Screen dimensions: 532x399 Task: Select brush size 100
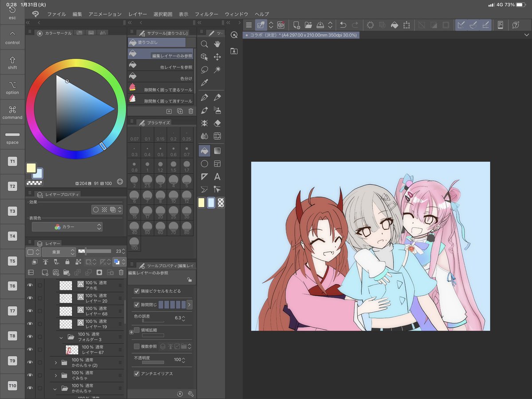click(134, 243)
